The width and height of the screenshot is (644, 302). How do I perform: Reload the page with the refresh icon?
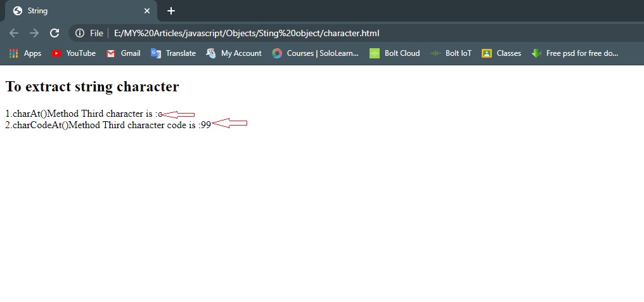(55, 33)
